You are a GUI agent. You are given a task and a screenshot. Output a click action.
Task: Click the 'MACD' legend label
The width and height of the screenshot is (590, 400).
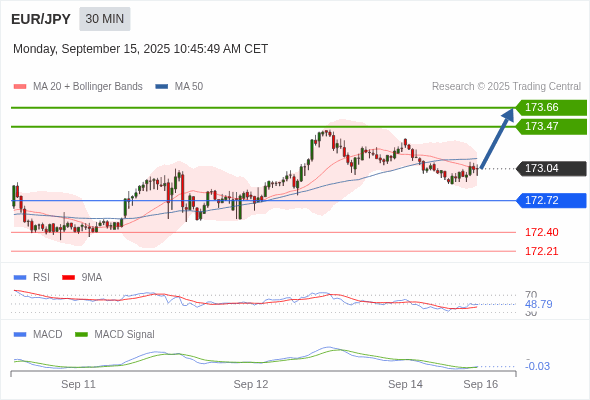pos(48,335)
